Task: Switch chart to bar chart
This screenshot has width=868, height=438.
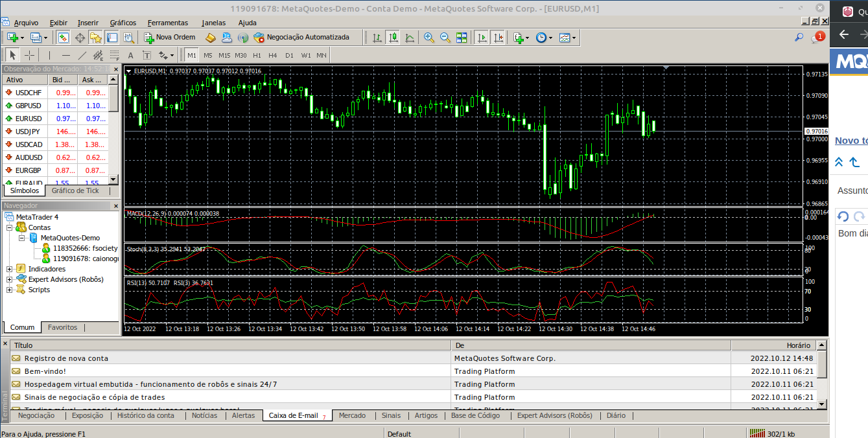Action: click(377, 38)
